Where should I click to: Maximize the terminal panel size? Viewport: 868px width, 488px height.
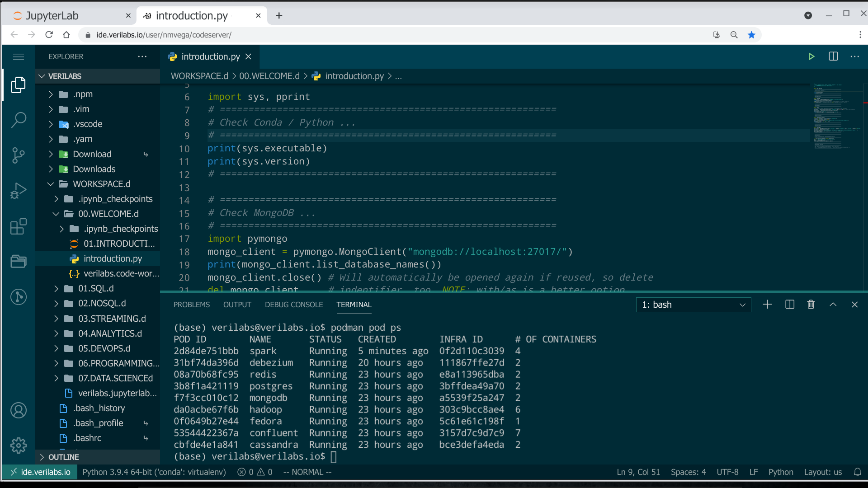pyautogui.click(x=833, y=305)
